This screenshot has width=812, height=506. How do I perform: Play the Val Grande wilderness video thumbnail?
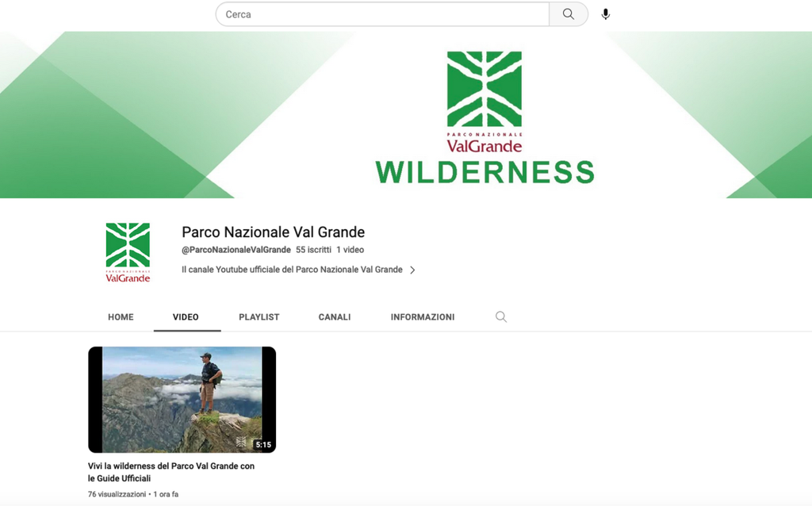tap(182, 399)
